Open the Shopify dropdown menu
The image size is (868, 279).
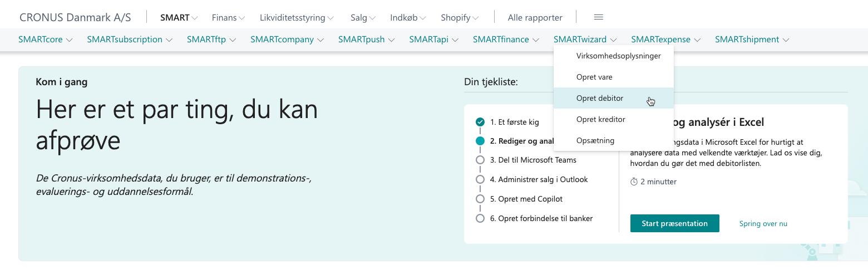460,18
